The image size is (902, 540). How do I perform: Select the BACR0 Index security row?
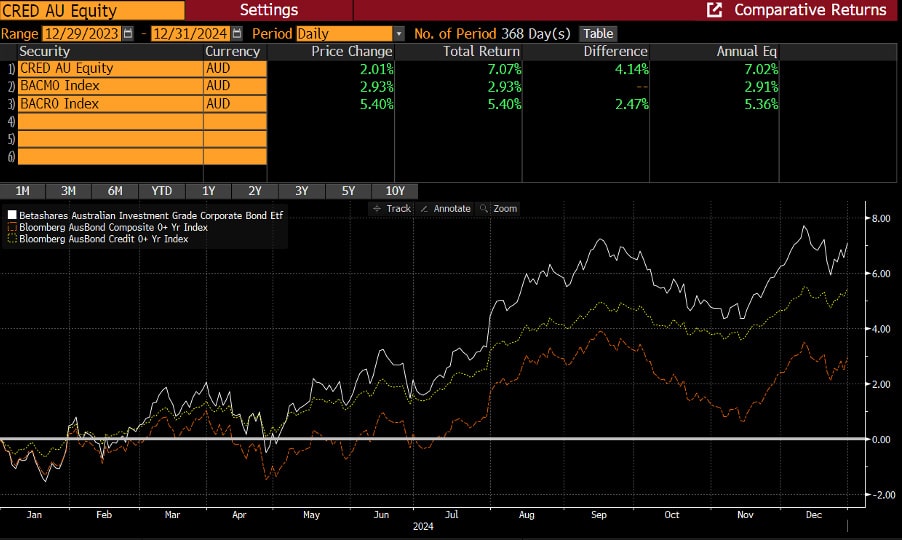tap(110, 104)
